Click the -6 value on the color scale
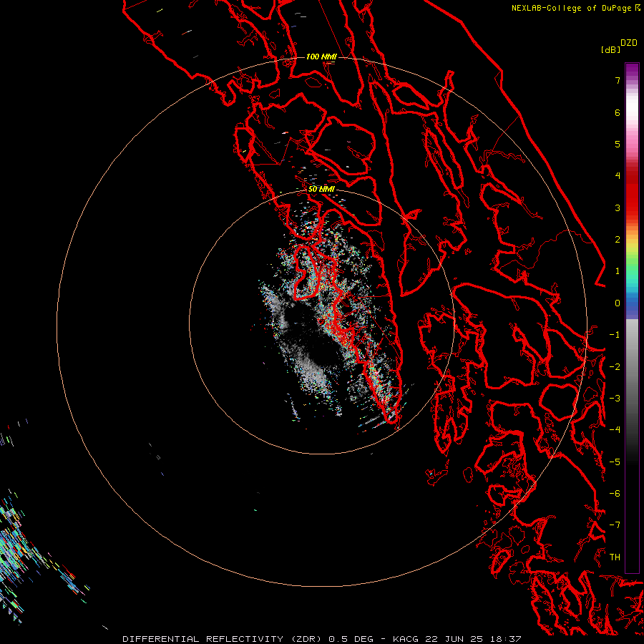This screenshot has height=644, width=644. coord(615,494)
